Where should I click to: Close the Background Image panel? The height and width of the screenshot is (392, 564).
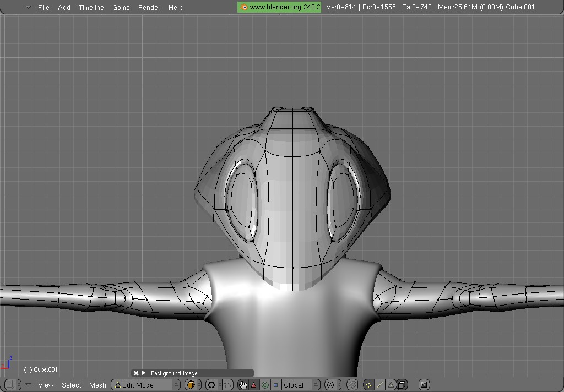(136, 373)
